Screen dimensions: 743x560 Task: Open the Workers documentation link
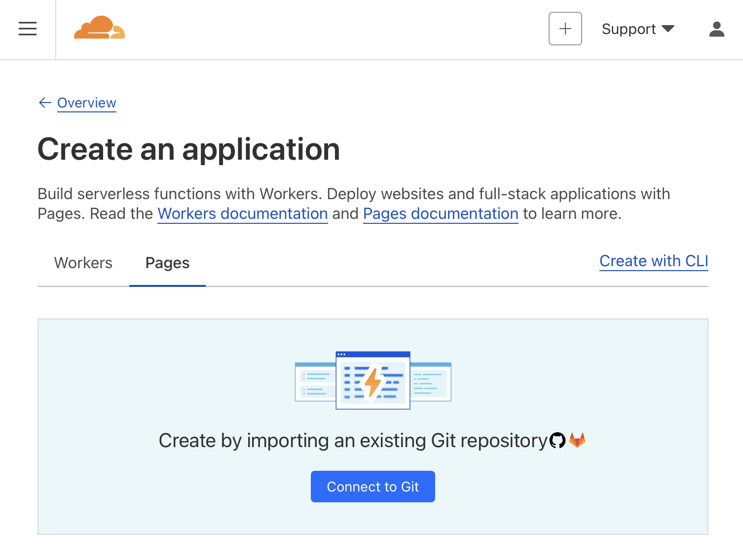point(243,213)
